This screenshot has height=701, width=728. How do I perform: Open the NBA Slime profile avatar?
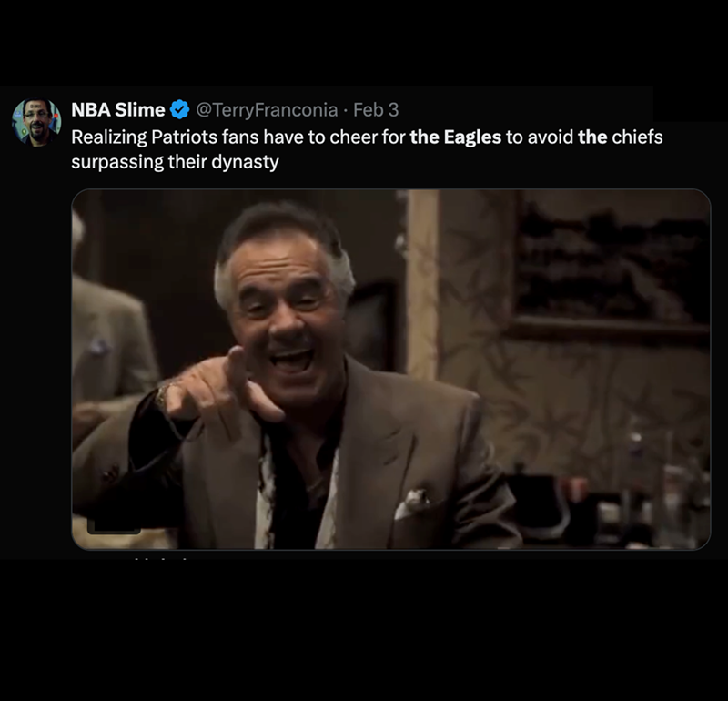tap(36, 122)
